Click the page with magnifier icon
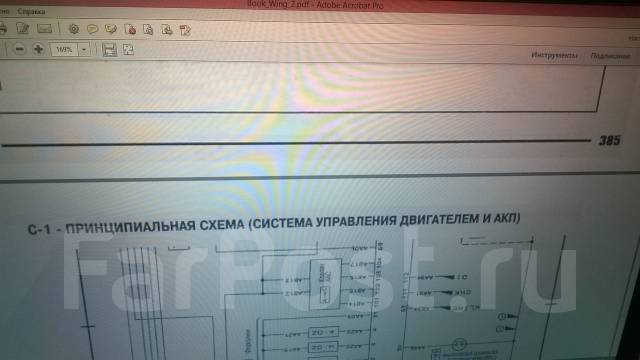Screen dimensions: 640x360 click(x=167, y=30)
